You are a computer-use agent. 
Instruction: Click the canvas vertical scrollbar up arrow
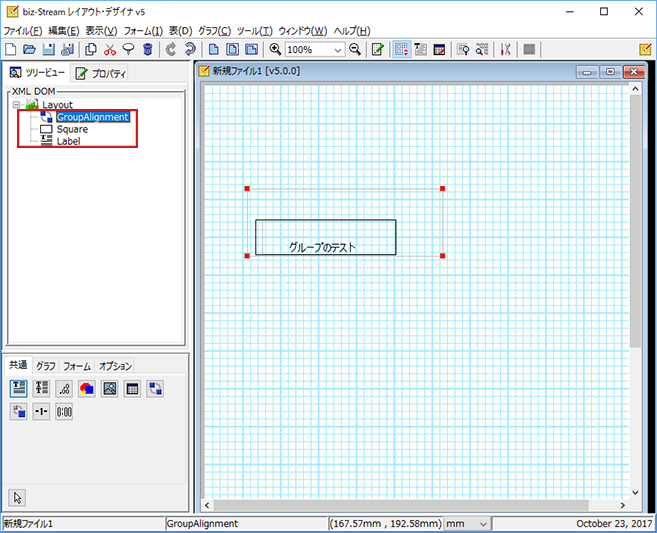635,89
